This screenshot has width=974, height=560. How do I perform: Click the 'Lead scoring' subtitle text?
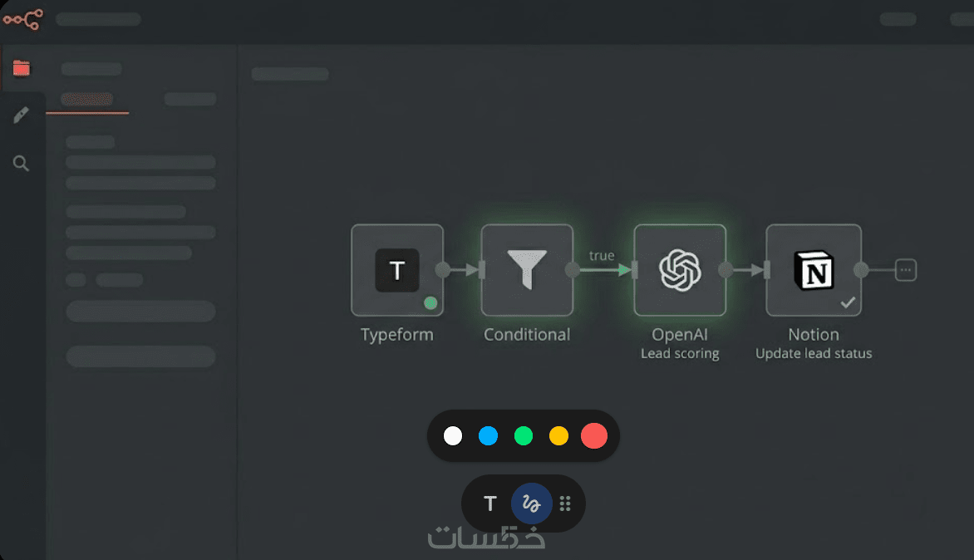[680, 354]
